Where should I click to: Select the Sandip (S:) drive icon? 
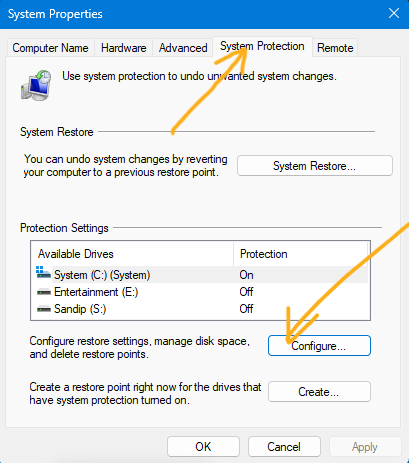44,309
